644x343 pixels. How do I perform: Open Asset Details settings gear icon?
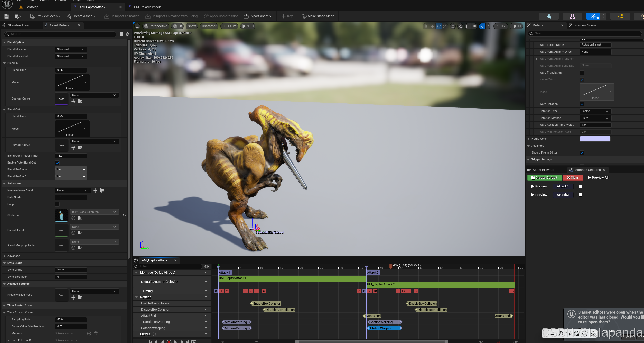pyautogui.click(x=128, y=34)
